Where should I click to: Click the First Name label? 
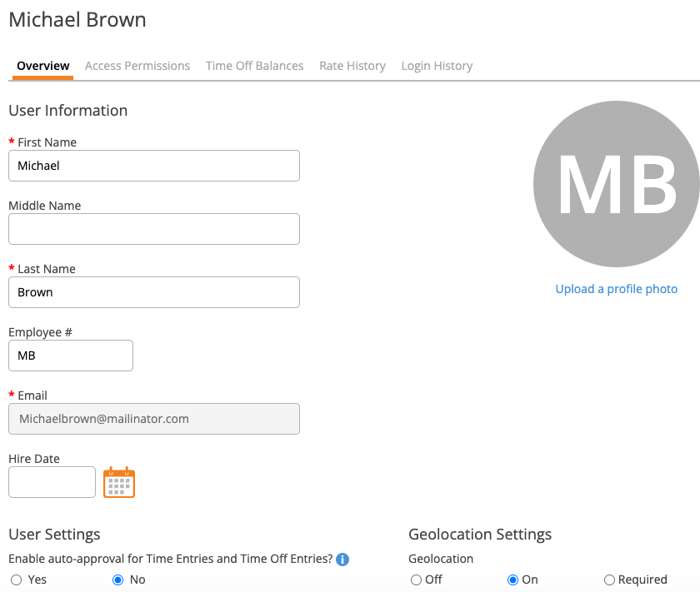(47, 142)
